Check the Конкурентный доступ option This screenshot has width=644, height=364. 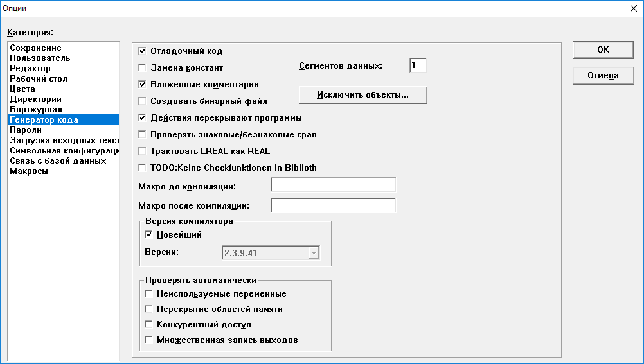pyautogui.click(x=149, y=324)
